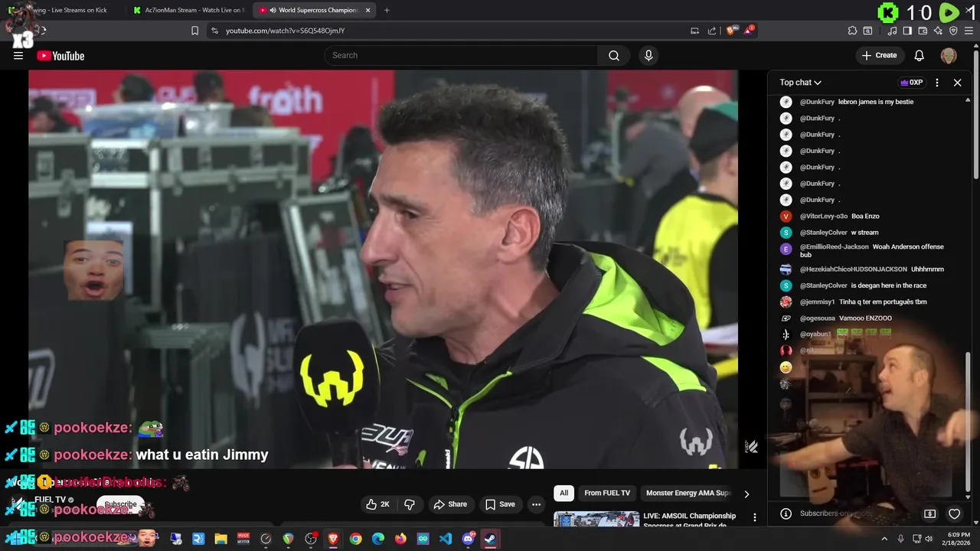Open Brave extensions puzzle icon
Screen dimensions: 980x551
click(x=852, y=31)
